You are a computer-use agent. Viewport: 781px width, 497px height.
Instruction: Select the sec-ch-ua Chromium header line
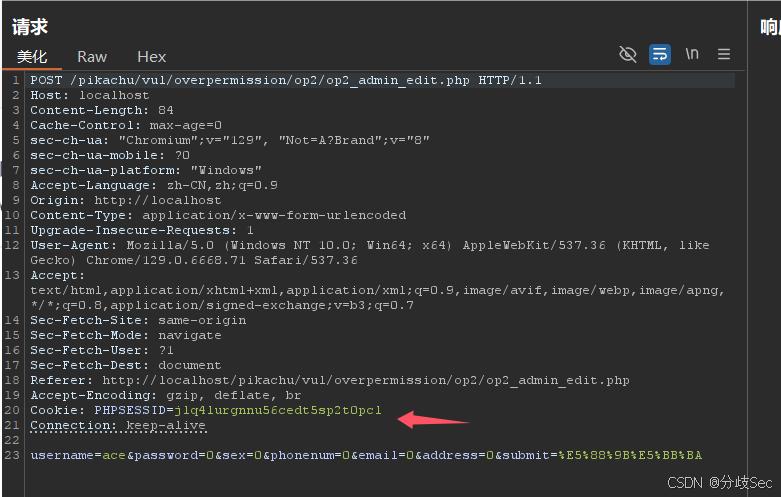coord(230,140)
